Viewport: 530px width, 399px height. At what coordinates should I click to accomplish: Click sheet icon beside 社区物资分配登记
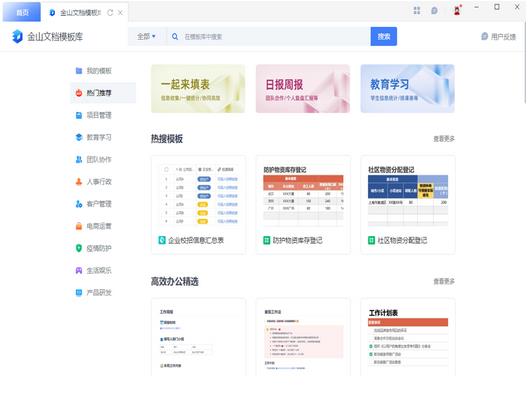pyautogui.click(x=371, y=240)
